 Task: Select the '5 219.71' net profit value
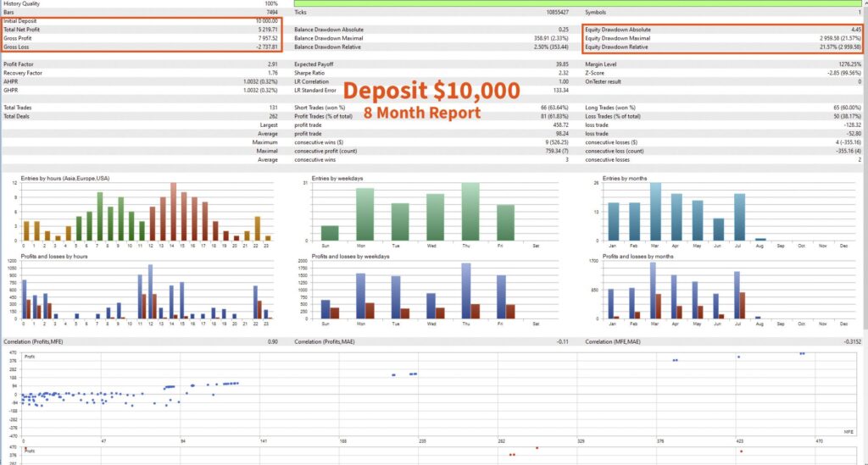click(268, 30)
